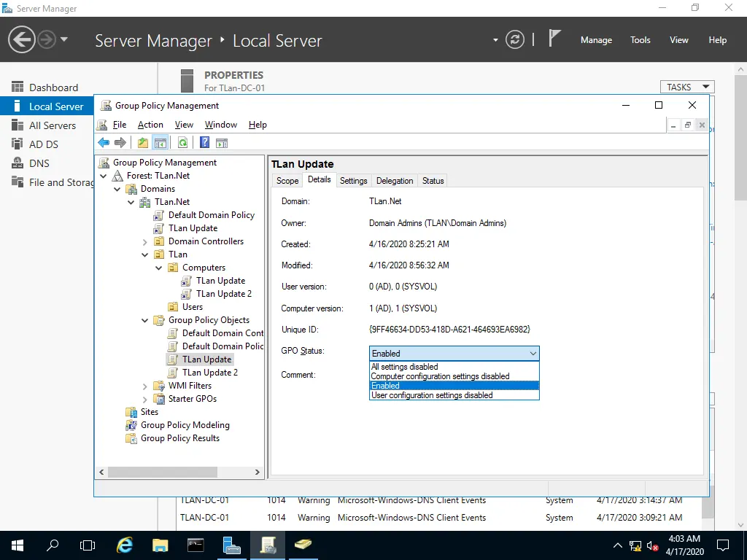Open File Explorer from taskbar
This screenshot has height=560, width=747.
point(160,545)
